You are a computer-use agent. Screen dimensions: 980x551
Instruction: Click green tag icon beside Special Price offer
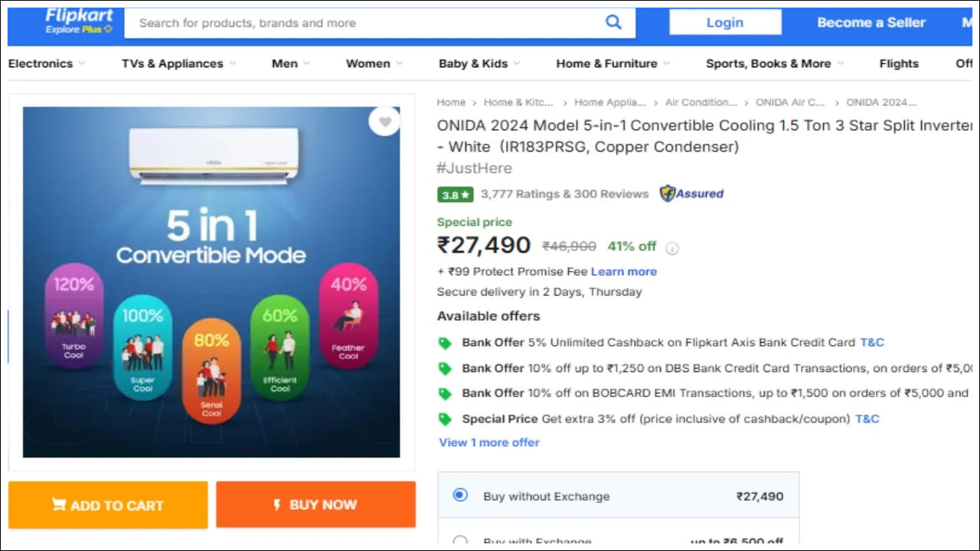[x=445, y=419]
